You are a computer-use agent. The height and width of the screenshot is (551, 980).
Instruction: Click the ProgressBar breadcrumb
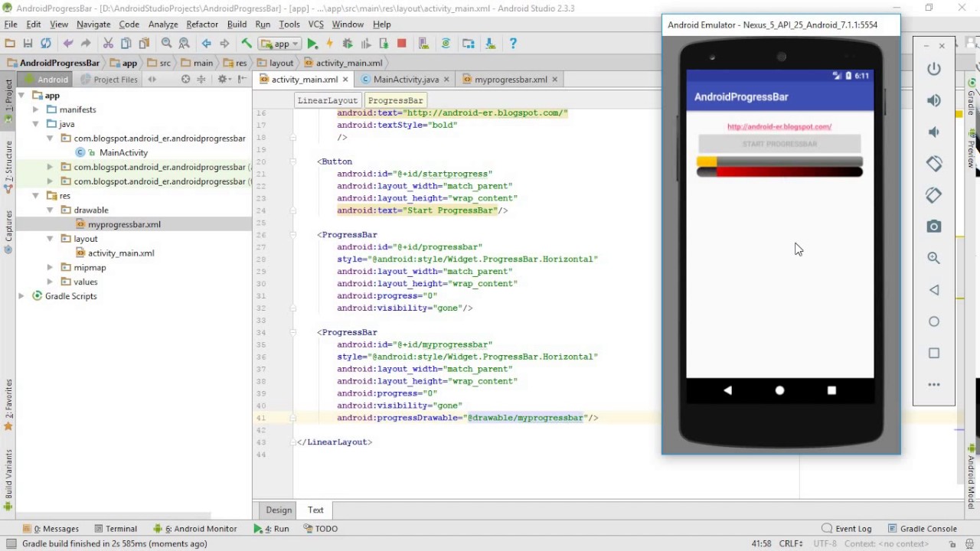point(395,100)
